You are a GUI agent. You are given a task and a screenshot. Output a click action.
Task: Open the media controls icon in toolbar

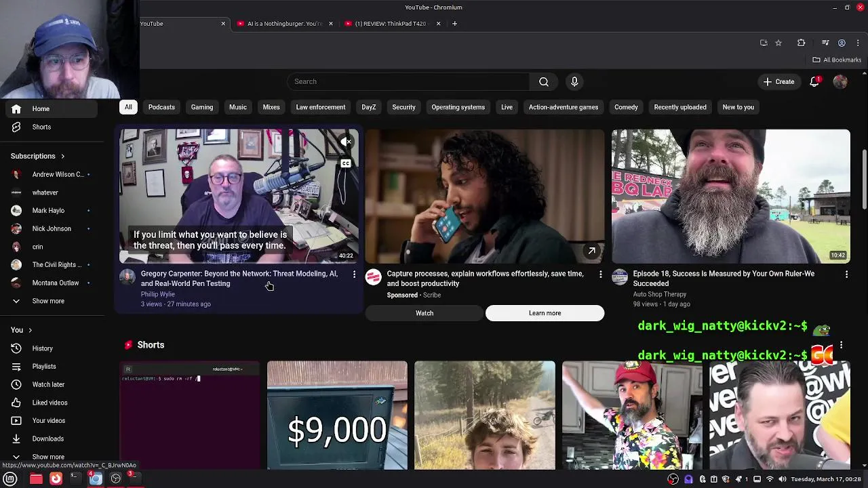pyautogui.click(x=825, y=43)
